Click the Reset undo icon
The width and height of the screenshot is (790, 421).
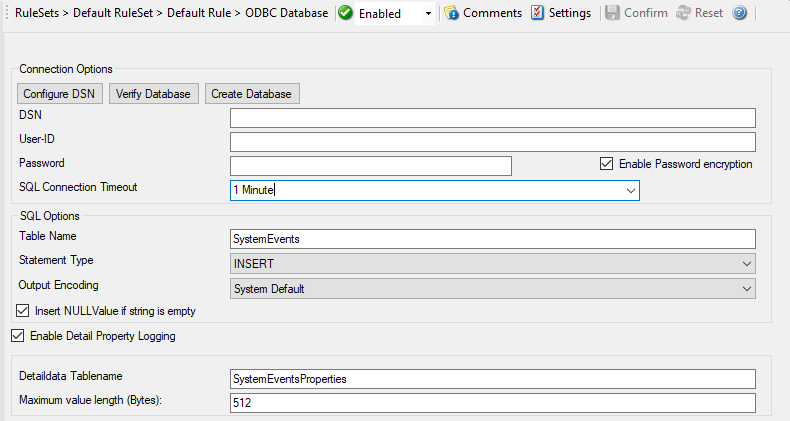[x=683, y=14]
